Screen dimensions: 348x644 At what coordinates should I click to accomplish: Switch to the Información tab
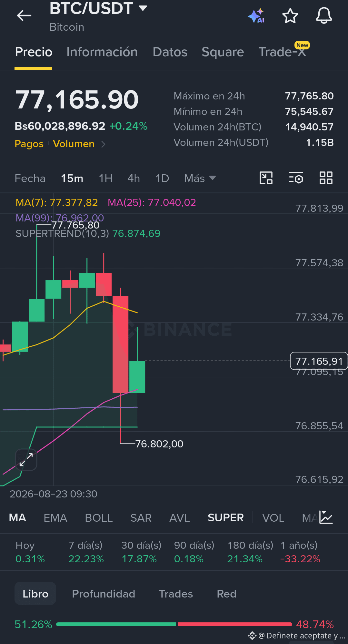[102, 52]
